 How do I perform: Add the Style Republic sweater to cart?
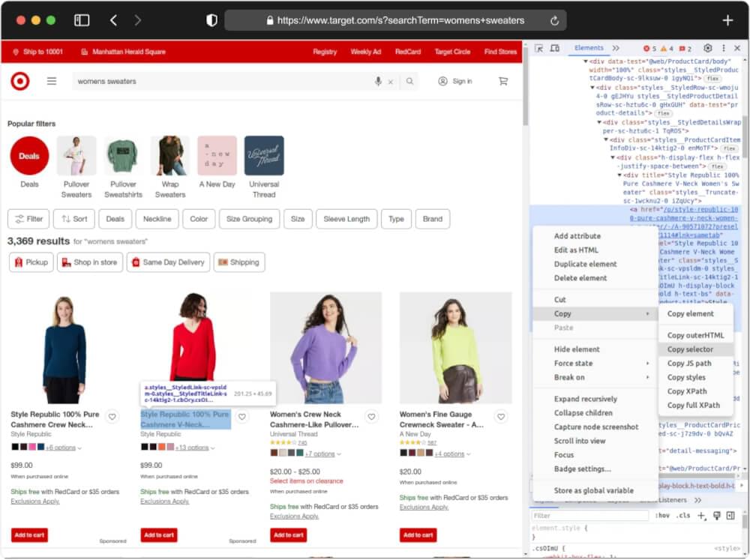pyautogui.click(x=28, y=535)
